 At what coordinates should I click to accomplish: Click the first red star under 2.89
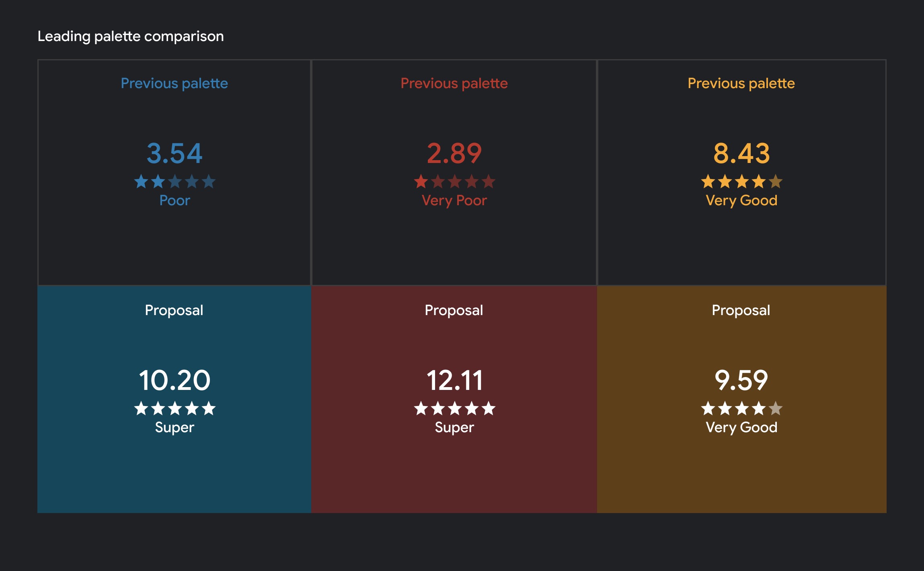(x=421, y=182)
